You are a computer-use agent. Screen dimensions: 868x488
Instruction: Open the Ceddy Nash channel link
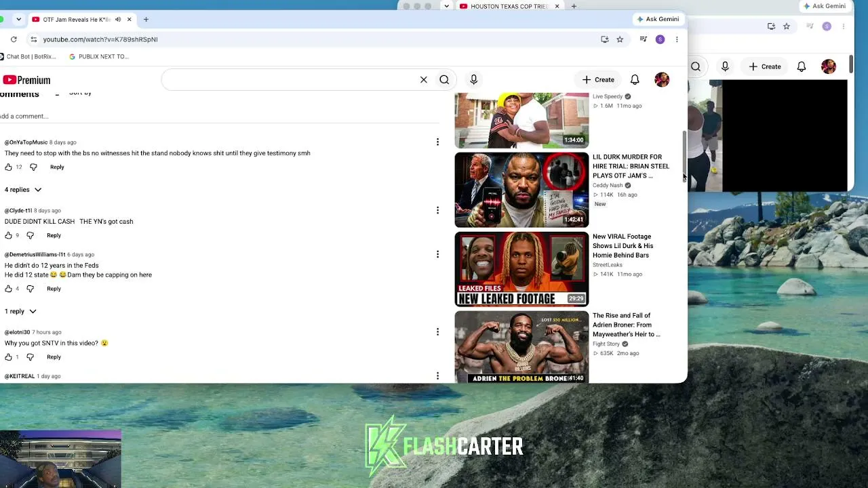[x=608, y=185]
